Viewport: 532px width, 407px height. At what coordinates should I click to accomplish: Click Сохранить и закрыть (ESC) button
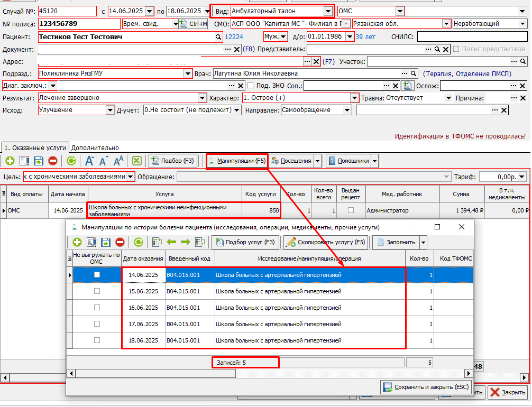426,387
